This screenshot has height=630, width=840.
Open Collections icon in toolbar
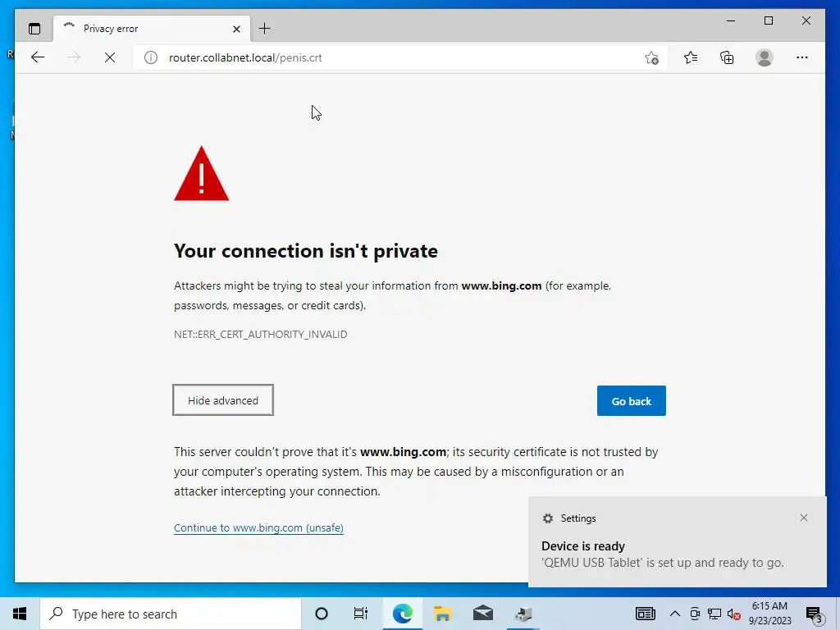click(x=727, y=57)
